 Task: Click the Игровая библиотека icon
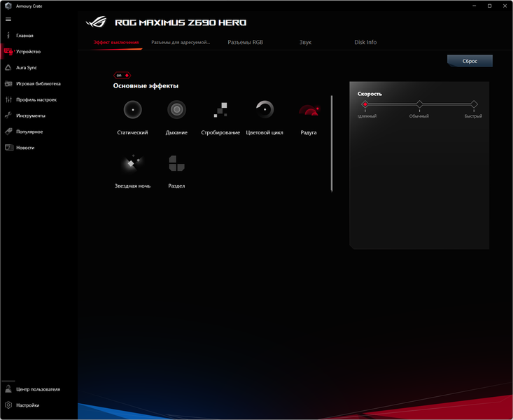(x=8, y=83)
